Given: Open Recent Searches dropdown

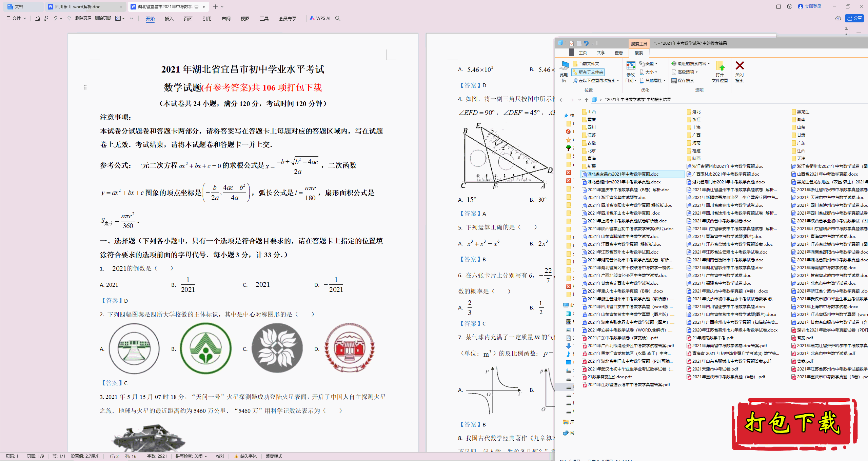Looking at the screenshot, I should (691, 64).
